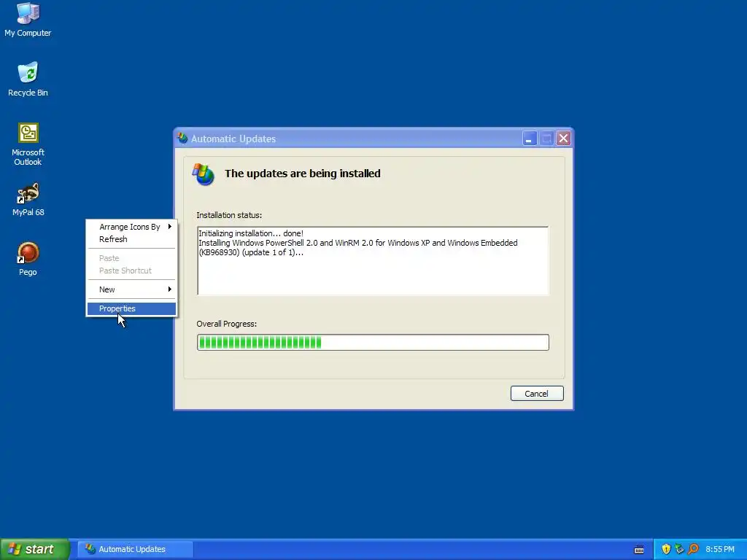The image size is (747, 560).
Task: Click the installation status text box
Action: [373, 261]
